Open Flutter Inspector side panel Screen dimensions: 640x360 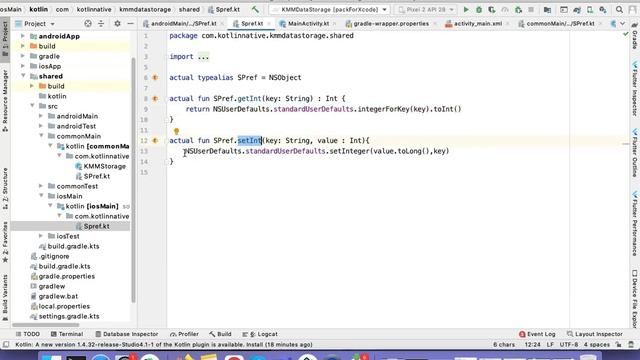pyautogui.click(x=635, y=89)
